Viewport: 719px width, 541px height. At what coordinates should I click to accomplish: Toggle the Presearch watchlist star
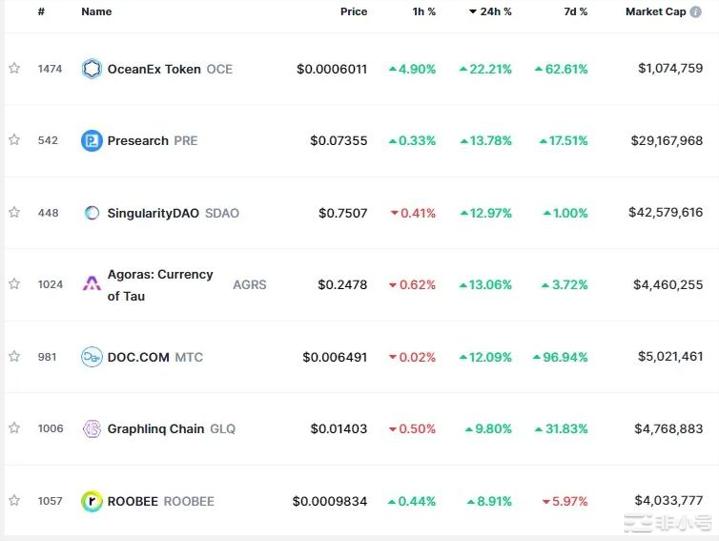[14, 141]
